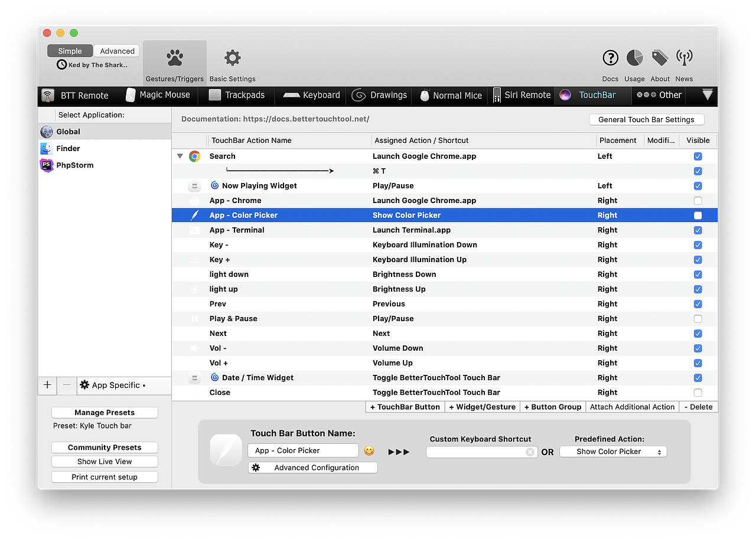Viewport: 756px width, 539px height.
Task: Collapse the Search group disclosure triangle
Action: pos(180,156)
